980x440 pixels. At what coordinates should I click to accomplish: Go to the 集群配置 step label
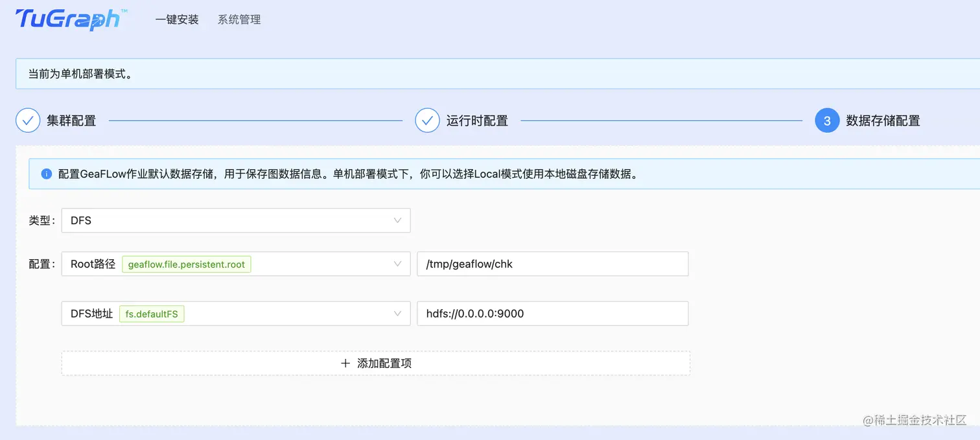(71, 121)
